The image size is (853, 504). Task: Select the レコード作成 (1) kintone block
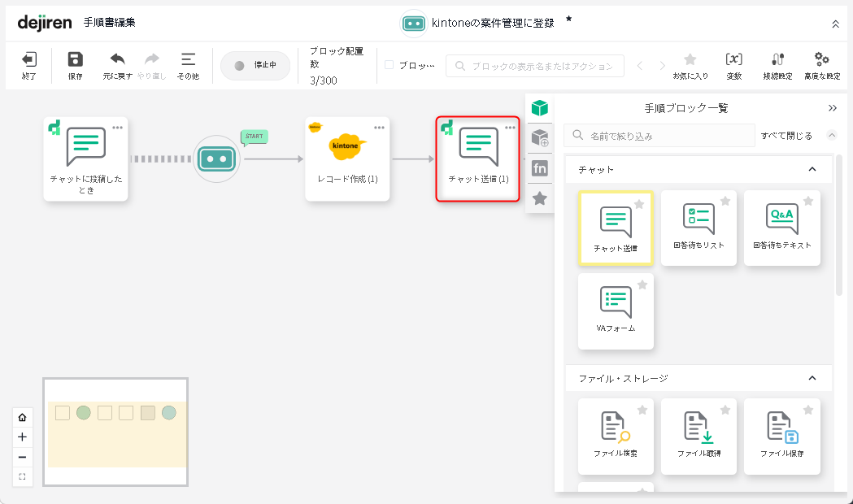pyautogui.click(x=347, y=159)
